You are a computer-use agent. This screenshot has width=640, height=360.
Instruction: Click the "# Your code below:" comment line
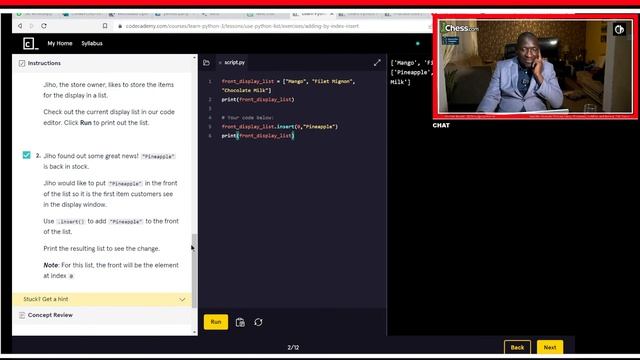248,118
